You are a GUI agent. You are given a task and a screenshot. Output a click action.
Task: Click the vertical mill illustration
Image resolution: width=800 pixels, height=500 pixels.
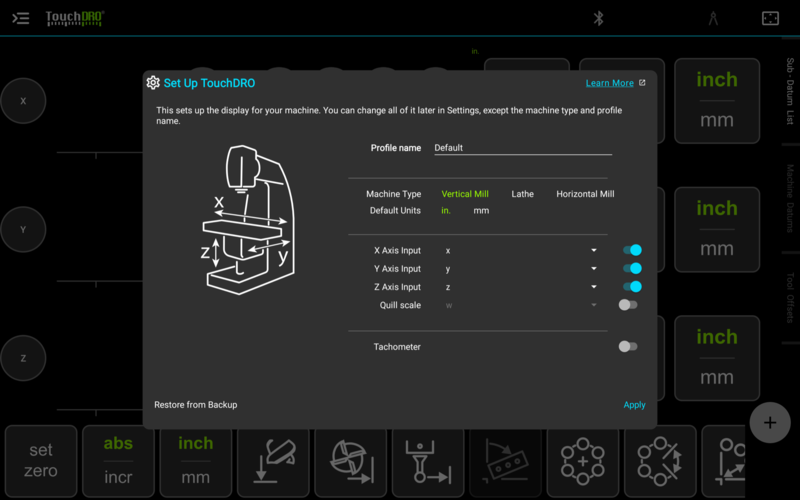(247, 220)
